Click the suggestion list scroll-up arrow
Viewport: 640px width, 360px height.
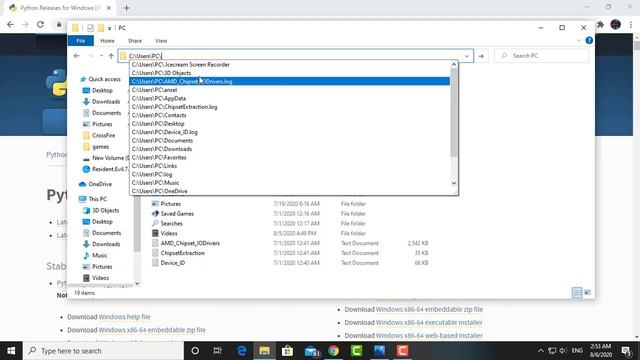tap(454, 64)
